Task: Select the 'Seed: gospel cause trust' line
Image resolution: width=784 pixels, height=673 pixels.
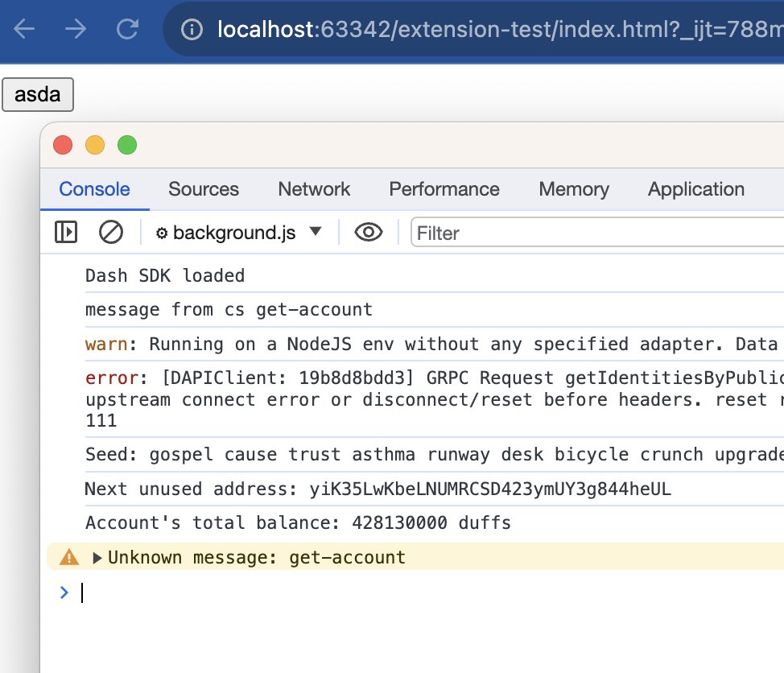Action: pyautogui.click(x=435, y=455)
